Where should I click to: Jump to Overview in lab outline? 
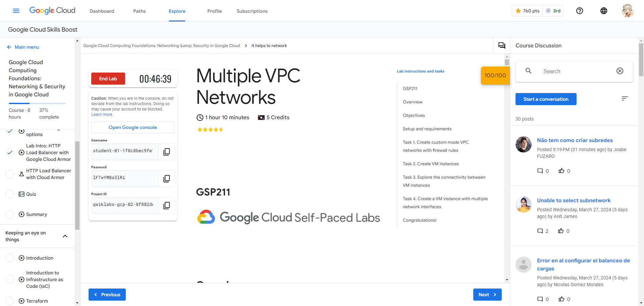pyautogui.click(x=413, y=102)
